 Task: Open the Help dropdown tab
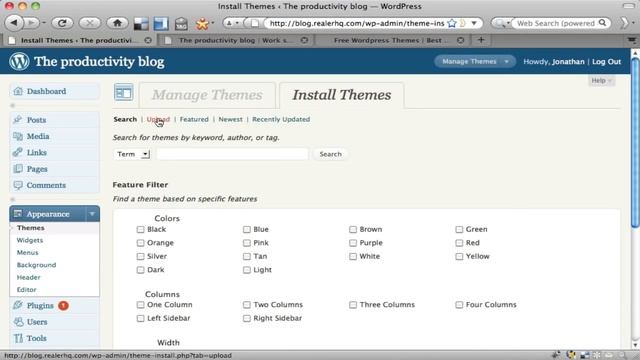[601, 80]
